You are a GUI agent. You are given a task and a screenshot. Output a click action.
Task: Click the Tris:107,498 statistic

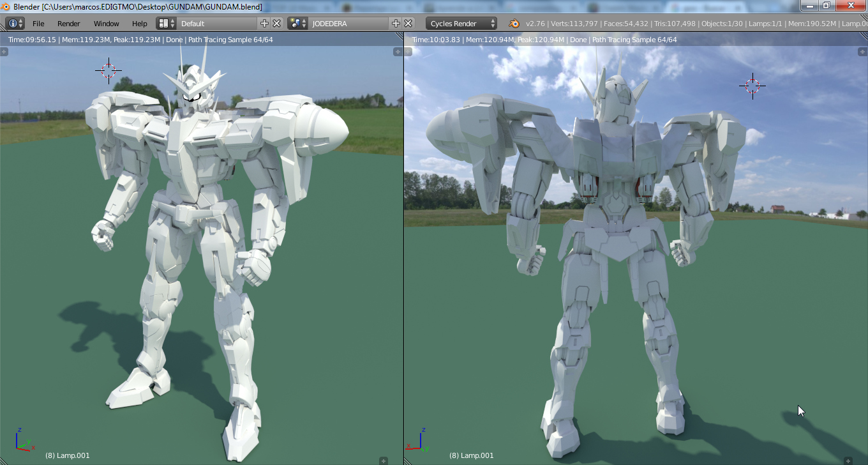click(x=674, y=24)
